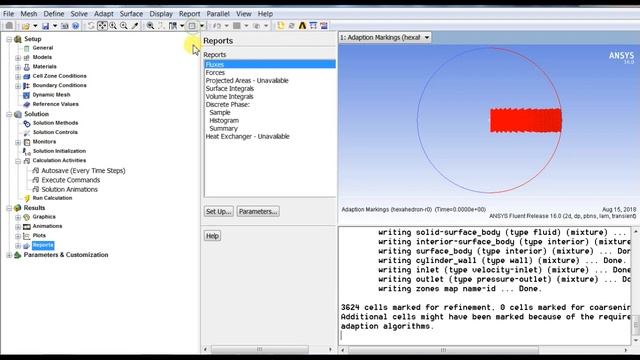Click the Help button in task page
Viewport: 640px width, 360px height.
point(212,236)
